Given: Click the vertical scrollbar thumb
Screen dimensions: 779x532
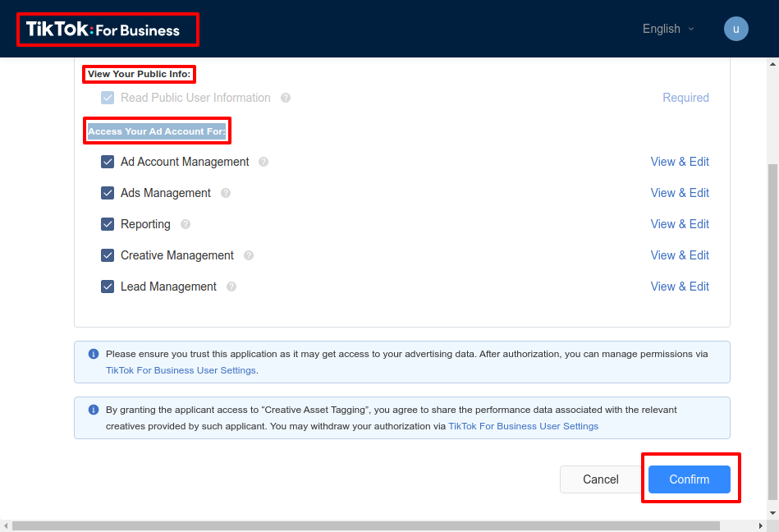Looking at the screenshot, I should [x=772, y=332].
